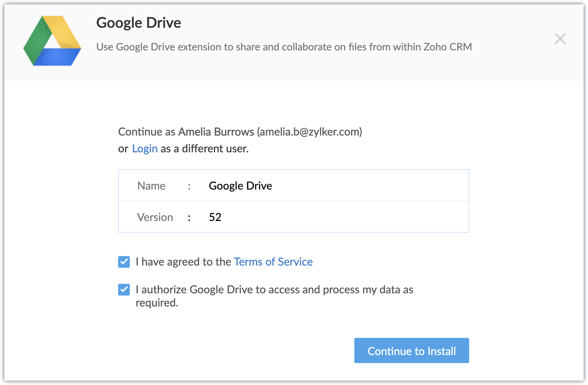Check the Terms of Service agreement checkbox
The height and width of the screenshot is (385, 588).
[x=124, y=262]
